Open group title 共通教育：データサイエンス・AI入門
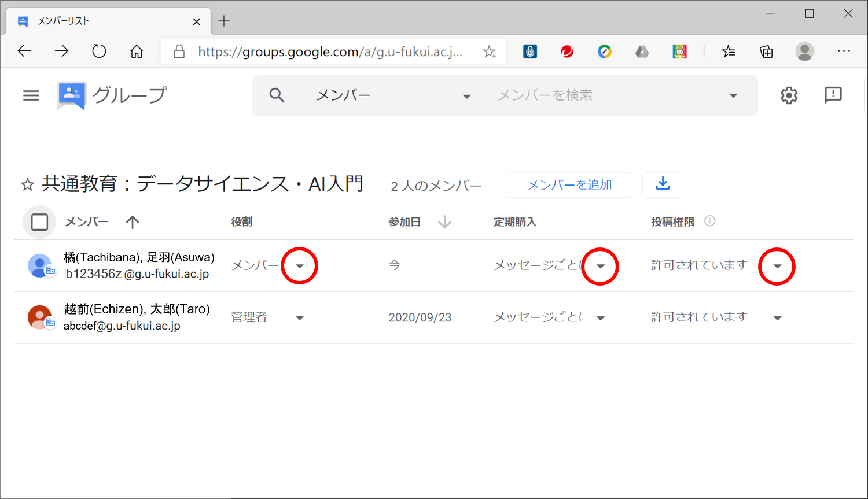 click(x=203, y=184)
